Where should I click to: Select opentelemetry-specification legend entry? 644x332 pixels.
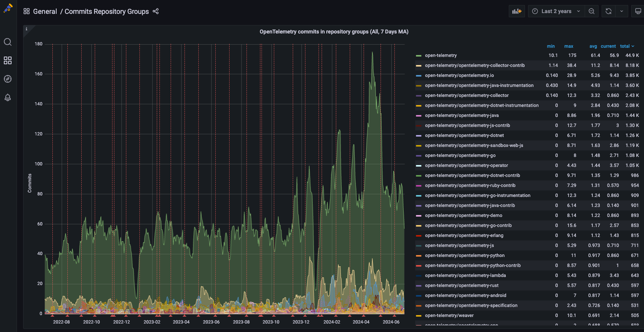471,305
